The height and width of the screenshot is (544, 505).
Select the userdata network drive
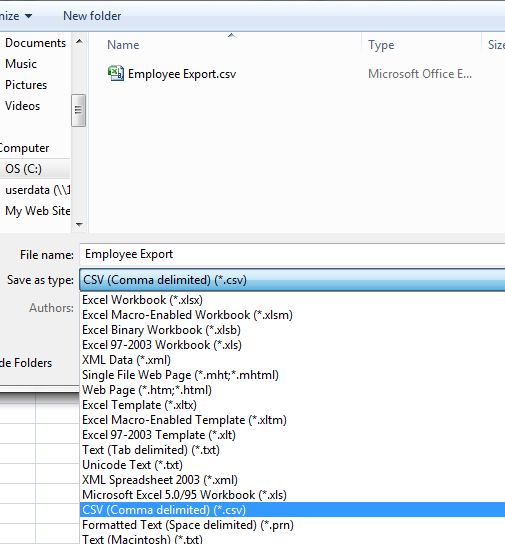37,190
